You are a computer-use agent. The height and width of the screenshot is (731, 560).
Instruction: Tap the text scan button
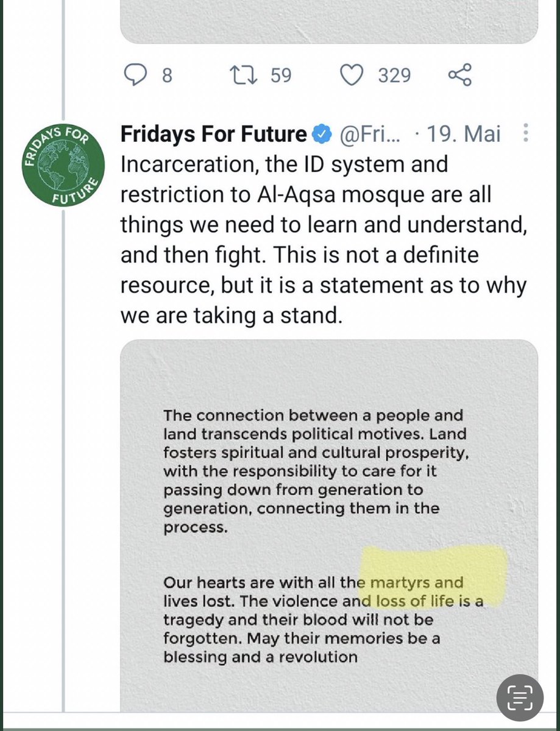[519, 697]
